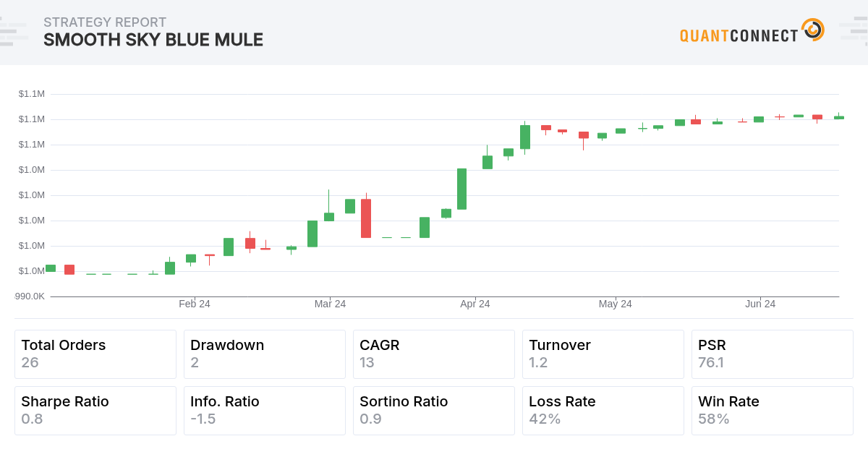Click the Win Rate label

pos(728,401)
